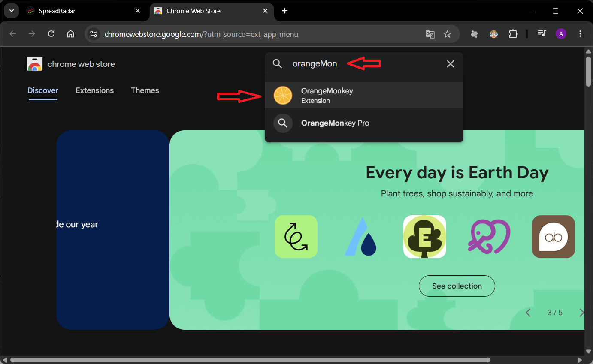Viewport: 593px width, 364px height.
Task: Open the profile avatar A
Action: (x=561, y=34)
